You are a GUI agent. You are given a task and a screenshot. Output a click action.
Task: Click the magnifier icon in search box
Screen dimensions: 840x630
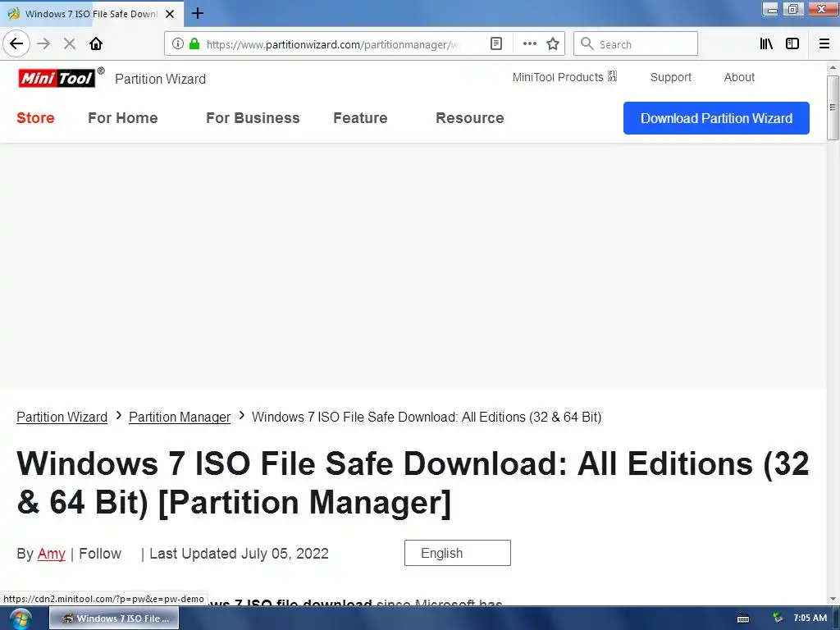coord(587,43)
